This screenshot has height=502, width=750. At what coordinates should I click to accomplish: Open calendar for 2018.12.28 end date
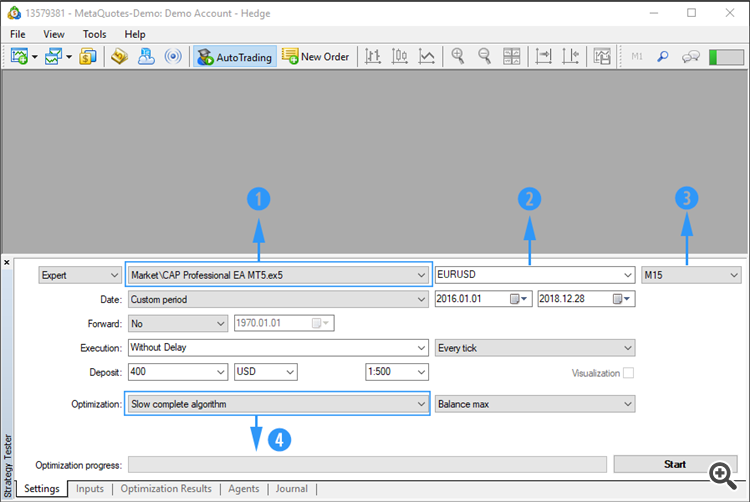tap(621, 299)
